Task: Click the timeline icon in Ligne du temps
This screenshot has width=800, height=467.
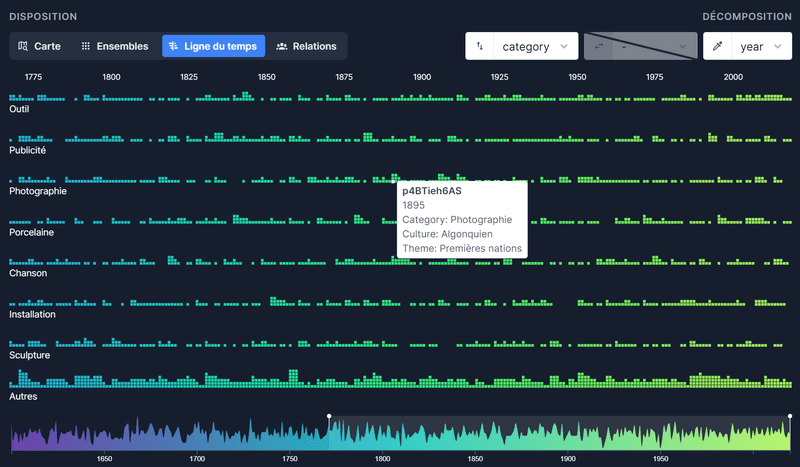Action: click(x=174, y=46)
